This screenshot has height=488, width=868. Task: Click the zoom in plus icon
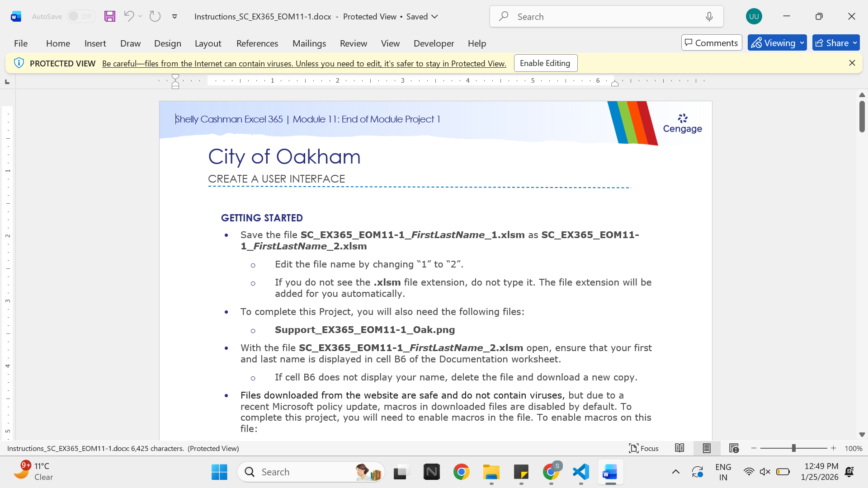[x=834, y=448]
